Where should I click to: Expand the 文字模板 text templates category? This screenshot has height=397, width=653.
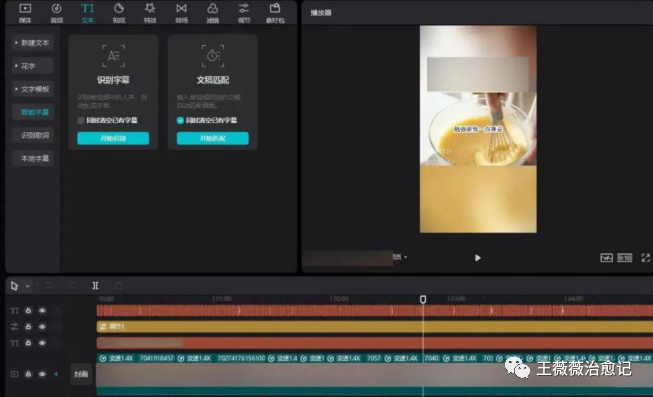coord(32,89)
